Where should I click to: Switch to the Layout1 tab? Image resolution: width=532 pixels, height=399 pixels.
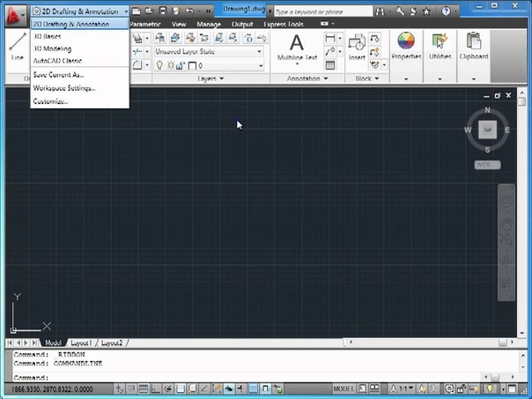click(81, 343)
